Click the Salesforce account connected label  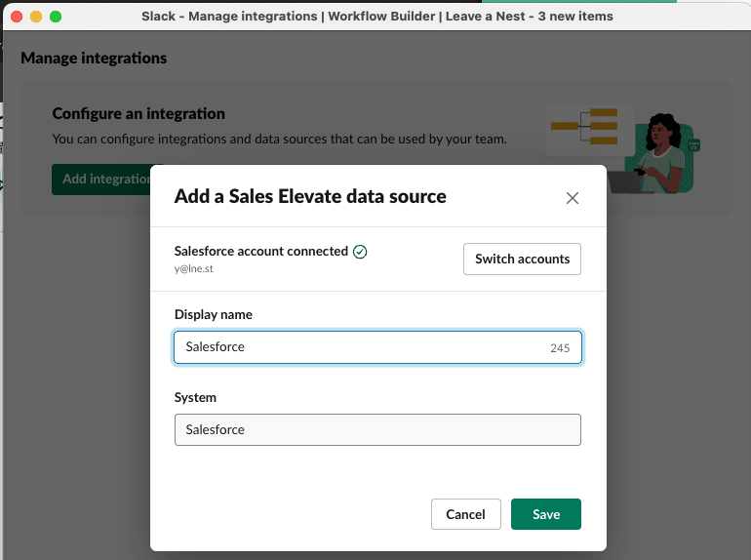pyautogui.click(x=261, y=251)
